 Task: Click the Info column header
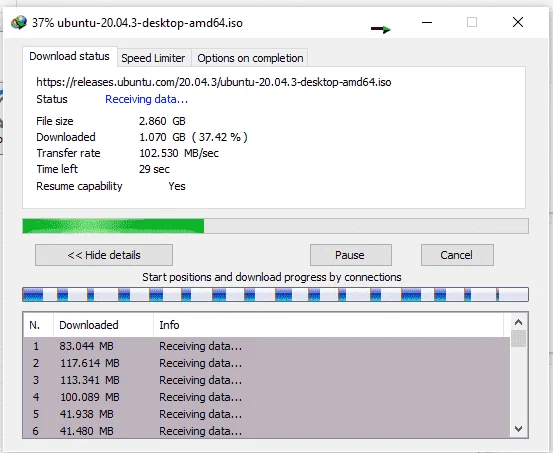click(328, 325)
